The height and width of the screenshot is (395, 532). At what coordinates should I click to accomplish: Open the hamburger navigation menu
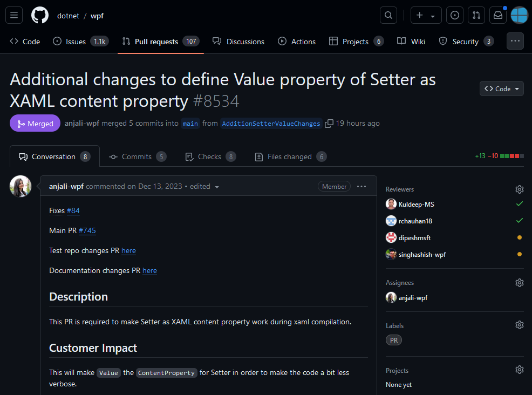click(x=14, y=15)
